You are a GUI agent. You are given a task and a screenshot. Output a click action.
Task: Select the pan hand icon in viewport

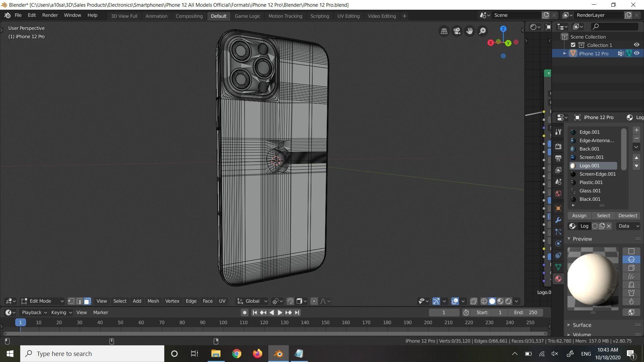tap(469, 31)
